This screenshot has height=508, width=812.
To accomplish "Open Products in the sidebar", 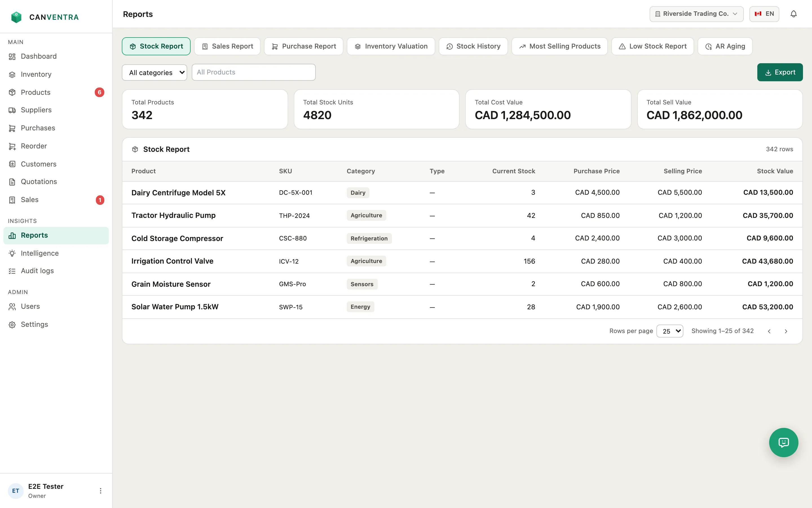I will click(56, 92).
